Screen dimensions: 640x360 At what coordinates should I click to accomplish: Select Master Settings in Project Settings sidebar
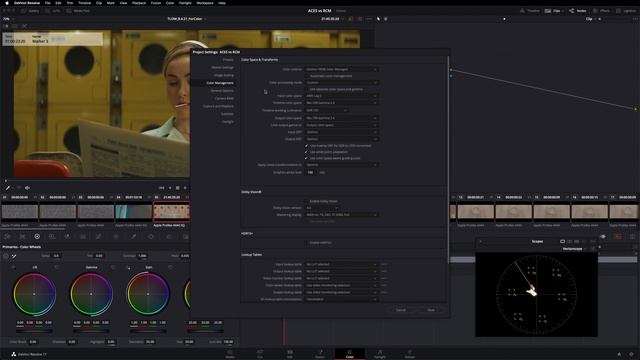(222, 67)
